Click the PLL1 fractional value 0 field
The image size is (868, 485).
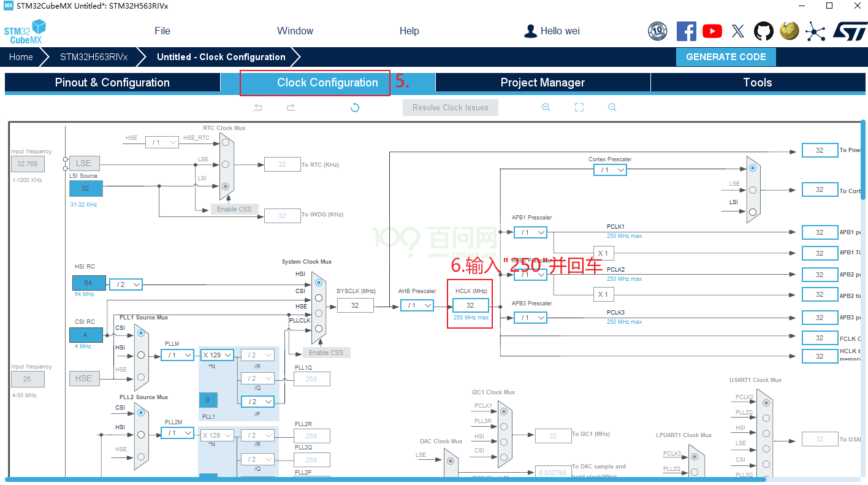[x=208, y=400]
